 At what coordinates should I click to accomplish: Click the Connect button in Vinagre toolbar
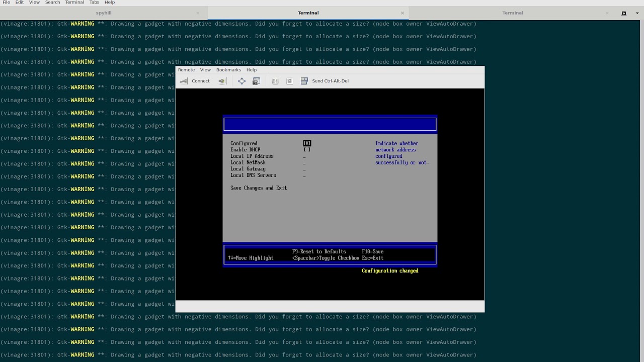click(195, 81)
